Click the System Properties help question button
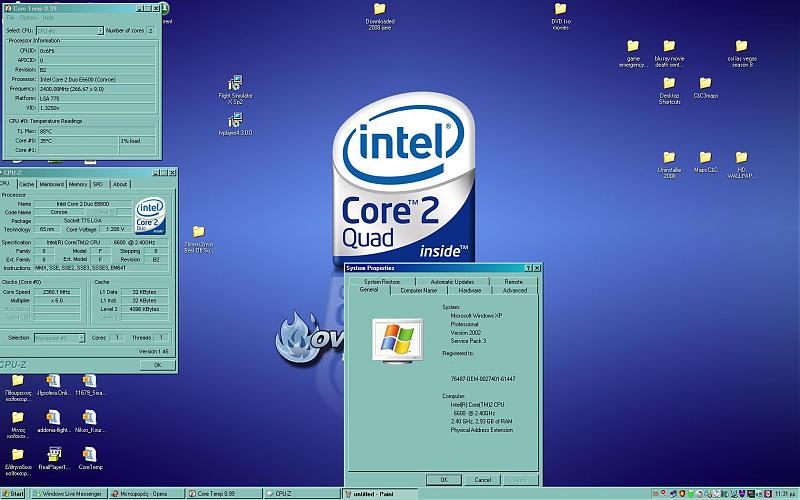Image resolution: width=800 pixels, height=500 pixels. (x=528, y=268)
